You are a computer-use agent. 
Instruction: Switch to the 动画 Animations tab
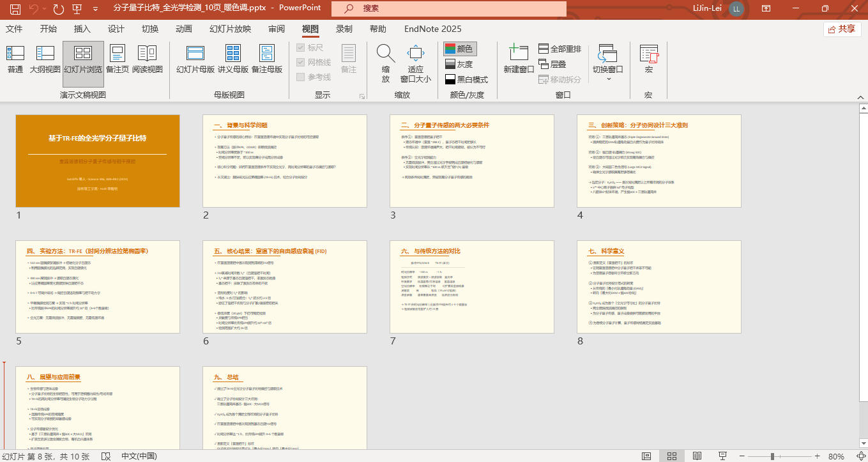coord(183,29)
